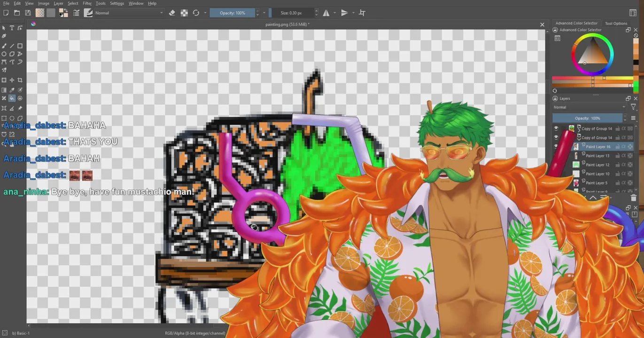644x338 pixels.
Task: Open the fill gradients swatch
Action: tap(40, 13)
